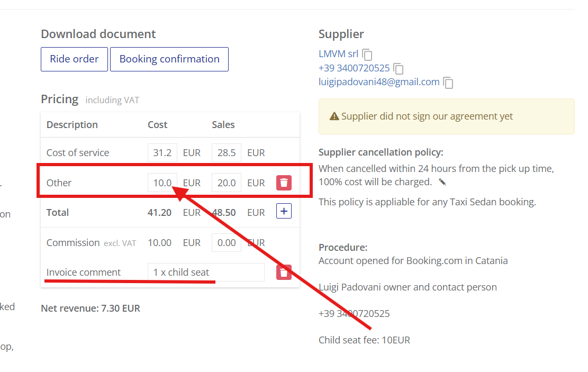Open the LMVM srl supplier link
Image resolution: width=588 pixels, height=372 pixels.
point(338,54)
